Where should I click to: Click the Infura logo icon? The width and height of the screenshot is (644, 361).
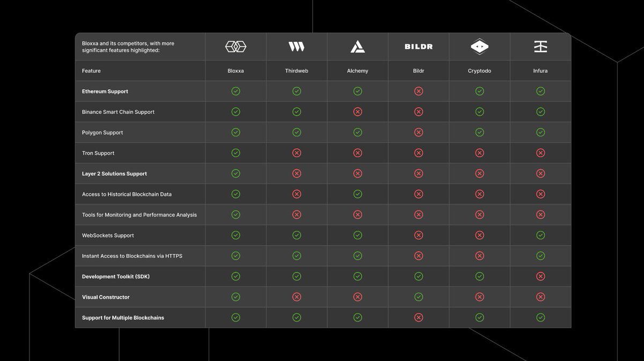(540, 47)
